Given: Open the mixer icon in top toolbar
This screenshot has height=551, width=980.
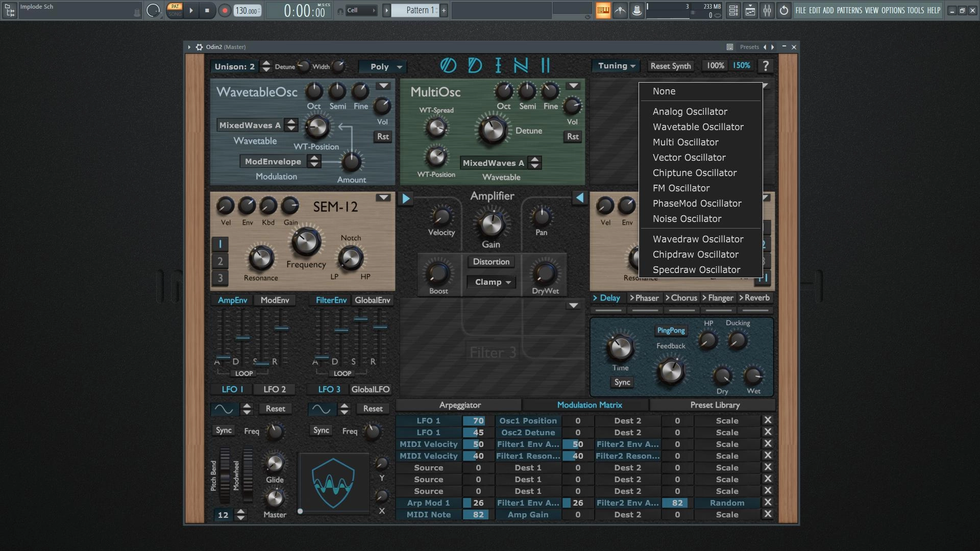Looking at the screenshot, I should tap(767, 10).
